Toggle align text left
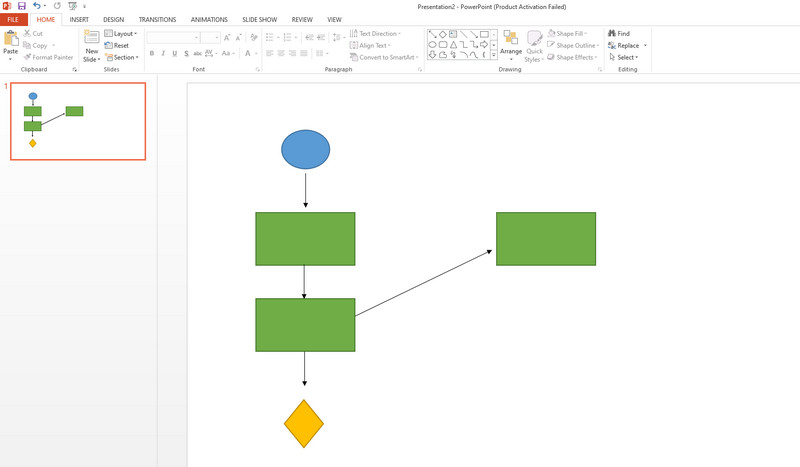 point(269,53)
